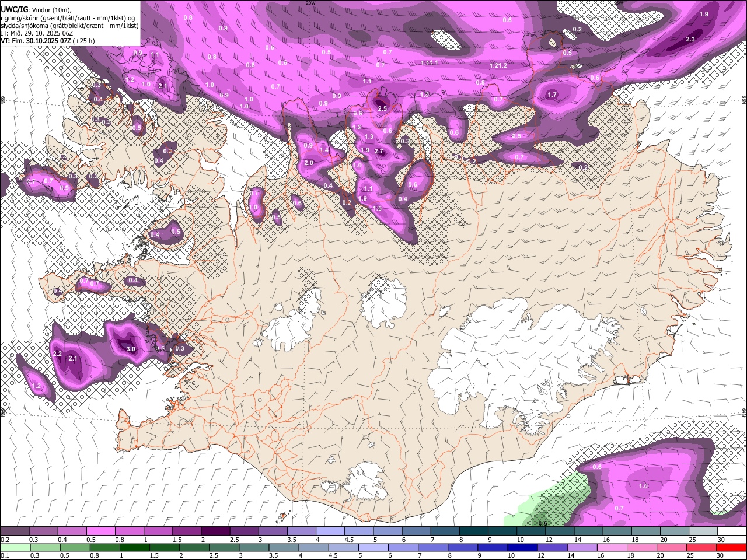The height and width of the screenshot is (560, 747).
Task: Pick the darkest purple snow swatch starting at 2
Action: (x=215, y=531)
